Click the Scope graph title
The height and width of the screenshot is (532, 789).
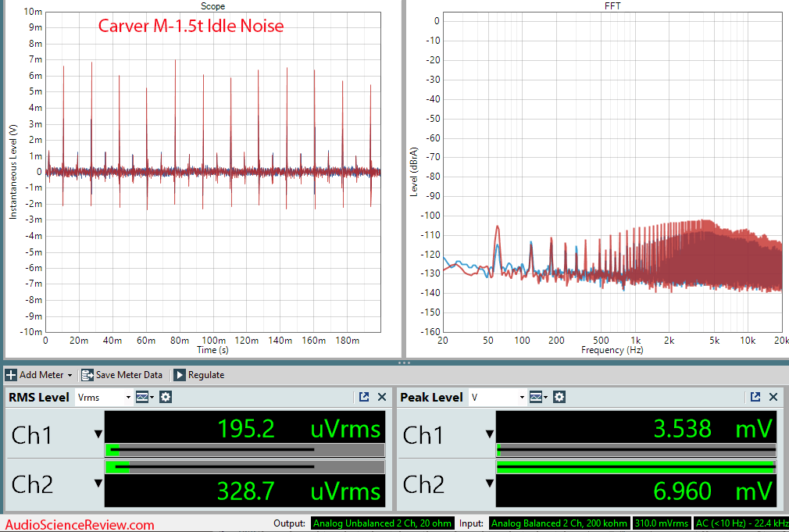212,6
